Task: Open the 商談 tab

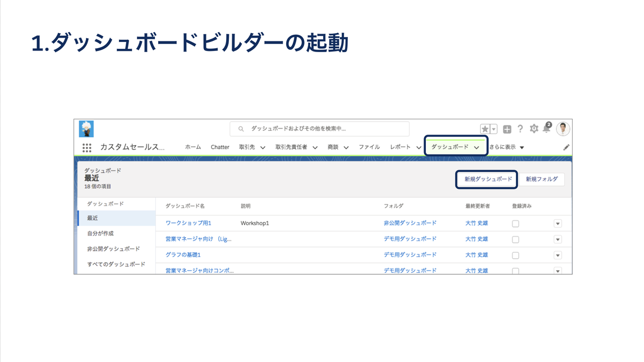Action: coord(333,147)
